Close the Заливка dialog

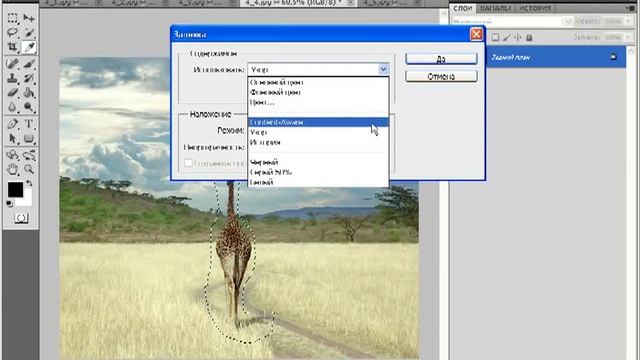[x=476, y=34]
